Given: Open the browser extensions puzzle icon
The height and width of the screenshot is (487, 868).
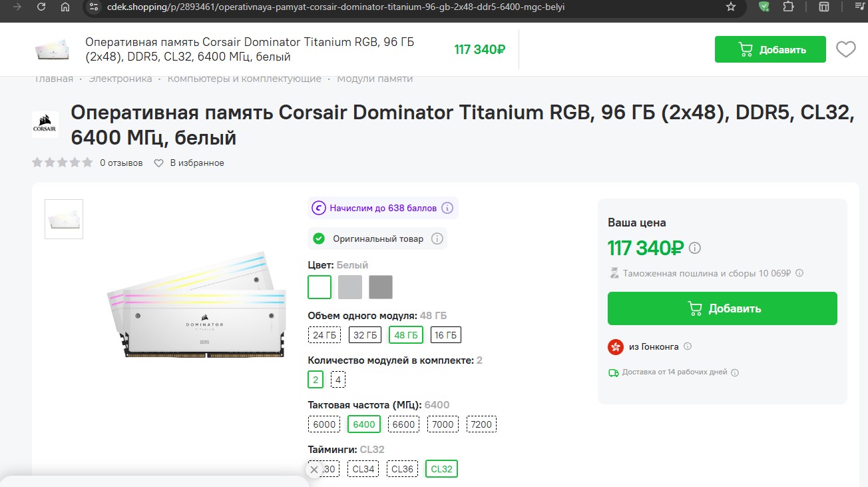Looking at the screenshot, I should tap(789, 7).
